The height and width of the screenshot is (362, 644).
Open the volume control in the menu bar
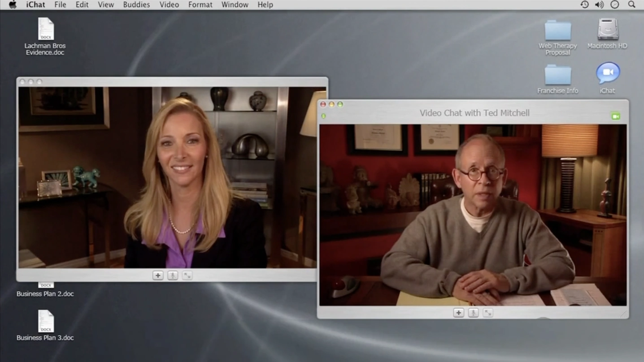(599, 4)
